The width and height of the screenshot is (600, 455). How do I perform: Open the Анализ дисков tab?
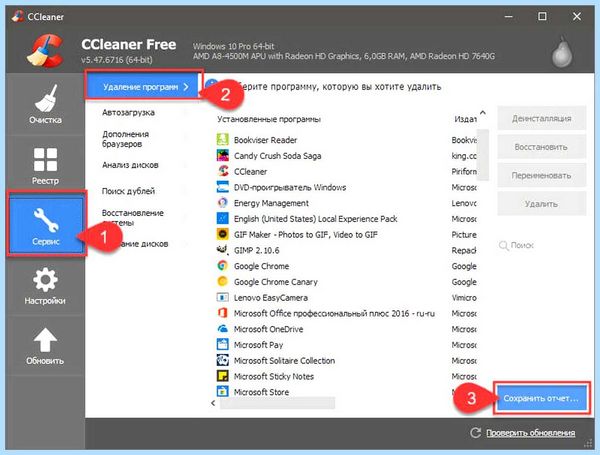click(x=130, y=165)
